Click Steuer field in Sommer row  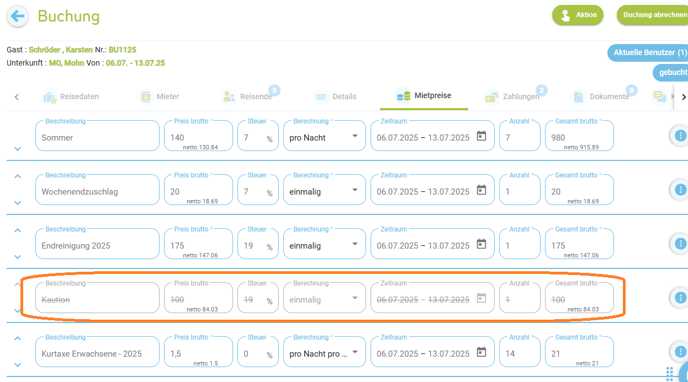(x=258, y=136)
